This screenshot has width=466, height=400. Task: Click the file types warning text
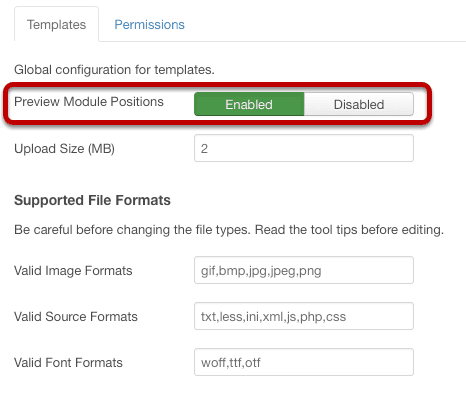(x=229, y=230)
